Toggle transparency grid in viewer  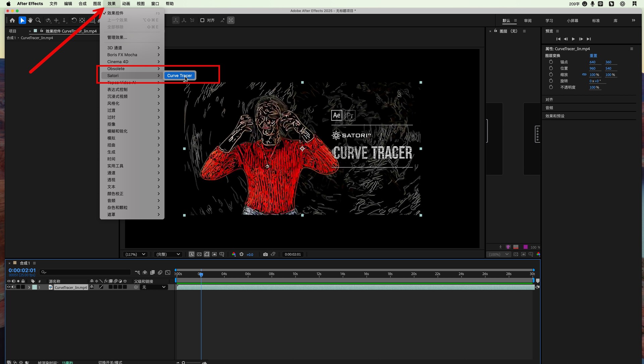click(x=199, y=254)
